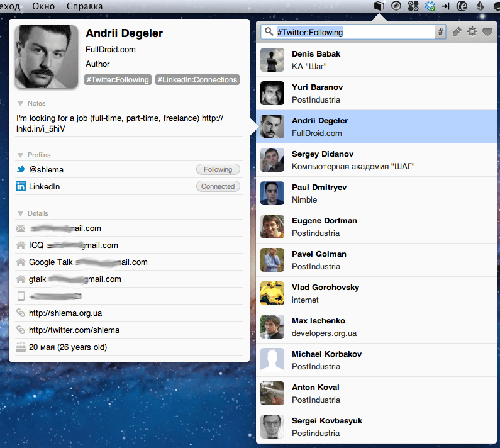The width and height of the screenshot is (500, 448).
Task: Click the gtalk details row
Action: point(129,279)
